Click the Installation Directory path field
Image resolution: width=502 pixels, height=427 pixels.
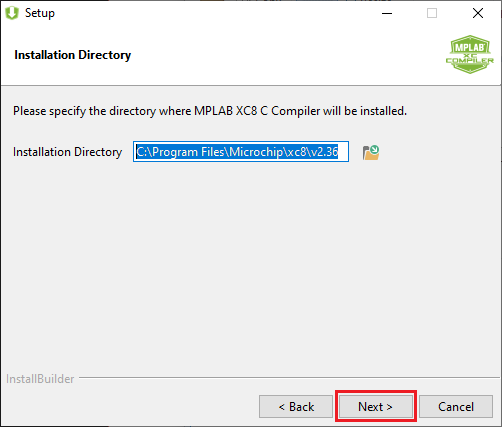[x=241, y=152]
